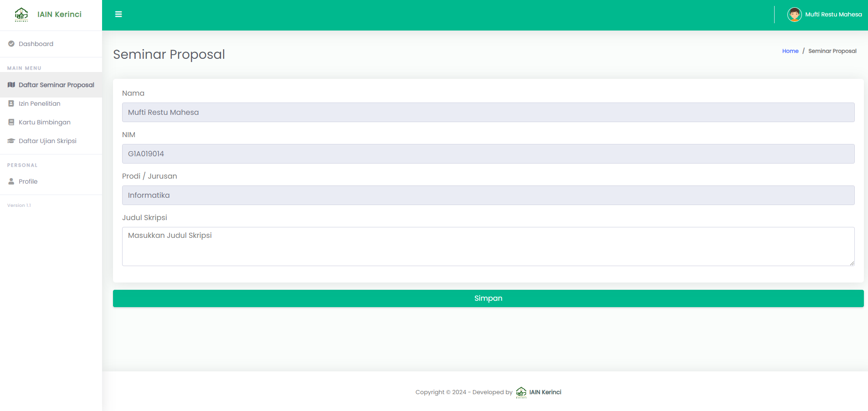Click the IAIN Kerinci logo icon in sidebar header

click(21, 15)
